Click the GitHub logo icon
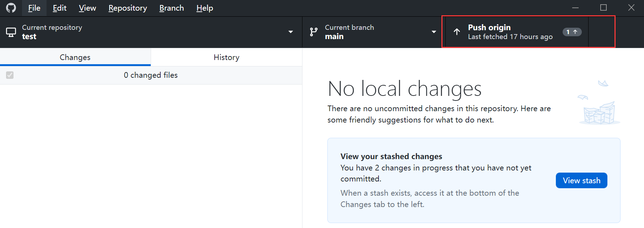This screenshot has width=644, height=228. point(11,8)
